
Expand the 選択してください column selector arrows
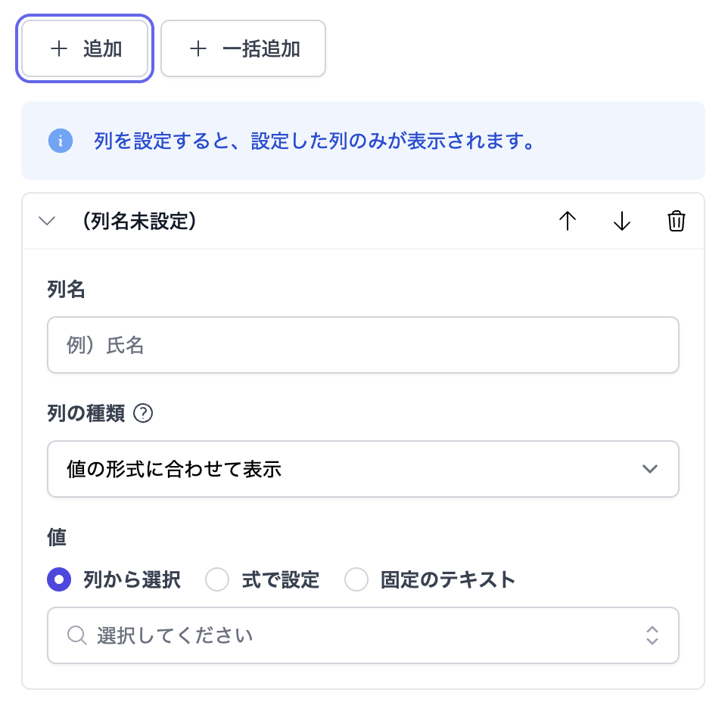[652, 635]
